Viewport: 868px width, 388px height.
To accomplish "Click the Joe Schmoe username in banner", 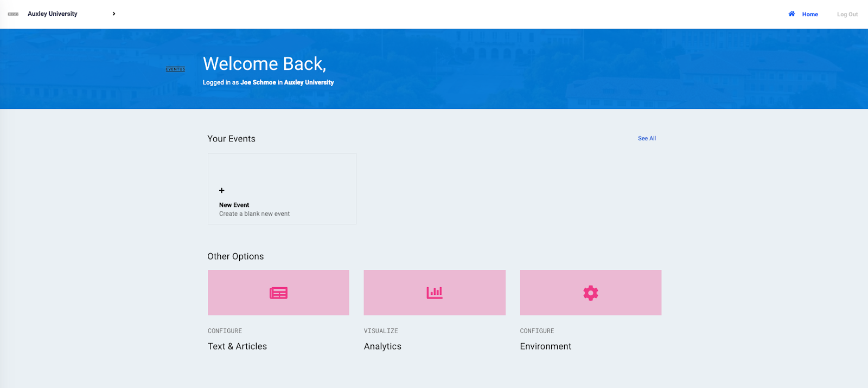I will [258, 82].
